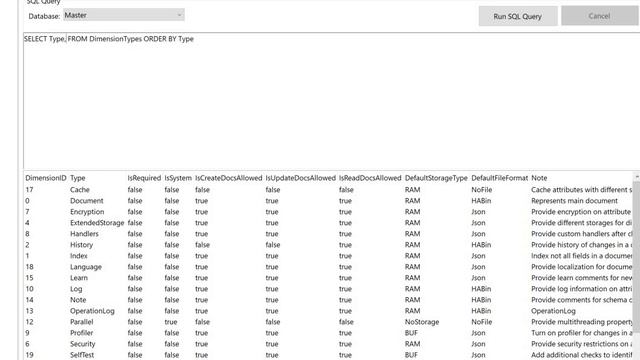Image resolution: width=640 pixels, height=360 pixels.
Task: Select the IsCreateDocsAllowed column header
Action: tap(229, 178)
